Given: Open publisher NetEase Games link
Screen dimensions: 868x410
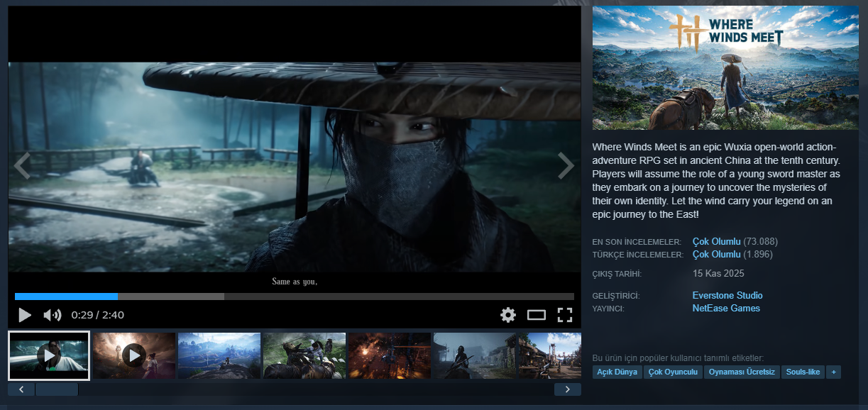Looking at the screenshot, I should coord(726,308).
